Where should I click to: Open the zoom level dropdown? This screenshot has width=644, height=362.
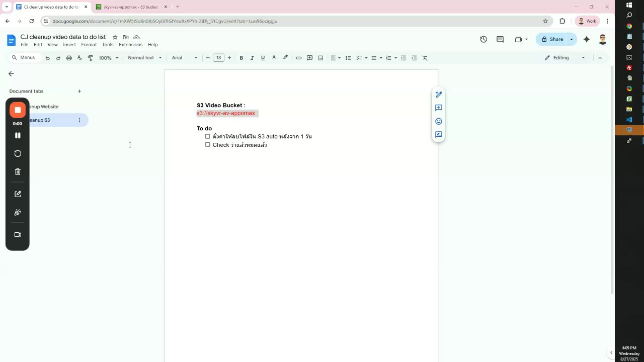[109, 58]
